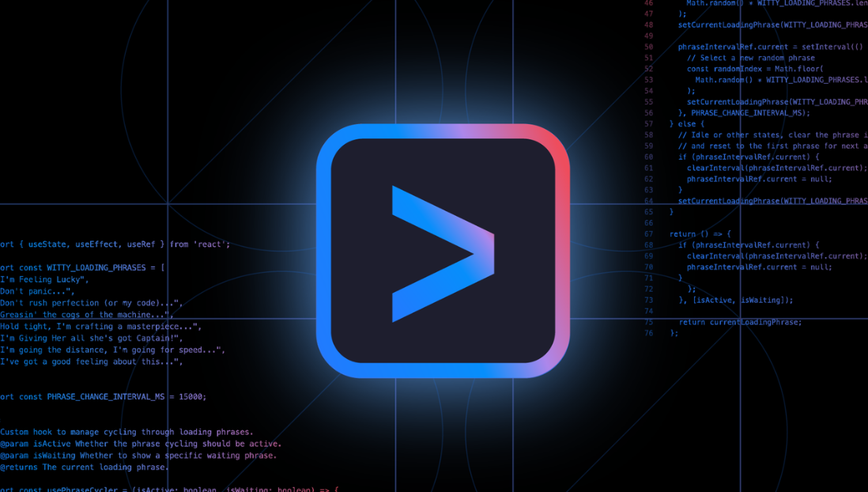This screenshot has width=868, height=492.
Task: Click the WITTY_LOADING_PHRASES constant declaration
Action: click(x=83, y=268)
